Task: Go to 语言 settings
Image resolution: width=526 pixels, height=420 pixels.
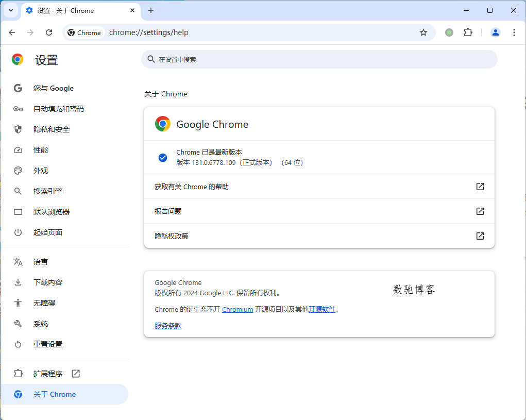Action: click(65, 262)
